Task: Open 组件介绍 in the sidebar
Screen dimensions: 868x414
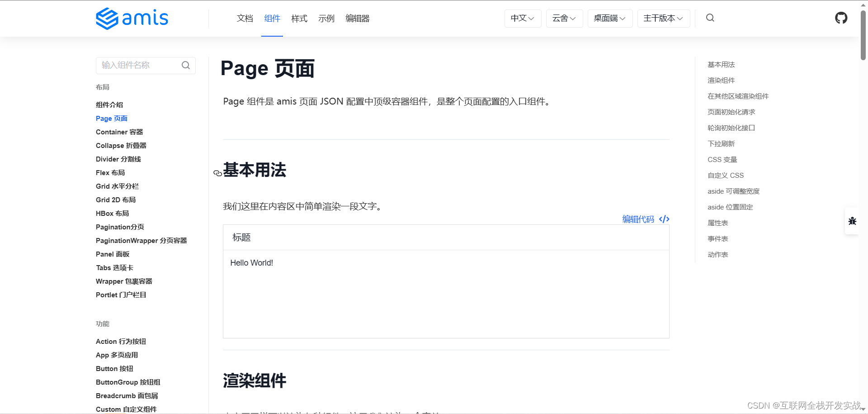Action: point(109,105)
